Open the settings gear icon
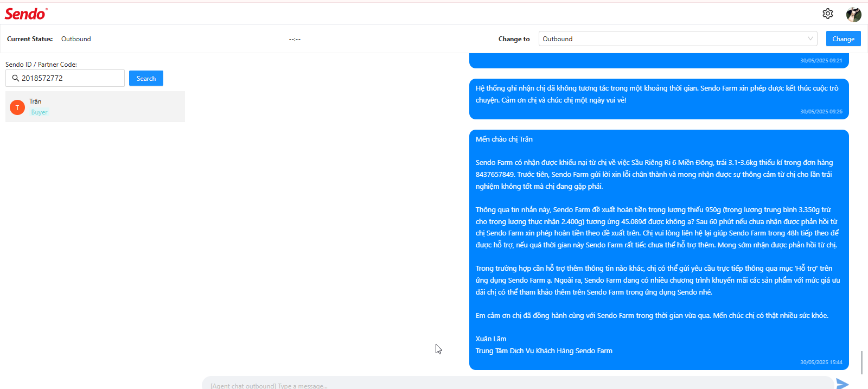Viewport: 868px width, 389px height. pos(827,14)
